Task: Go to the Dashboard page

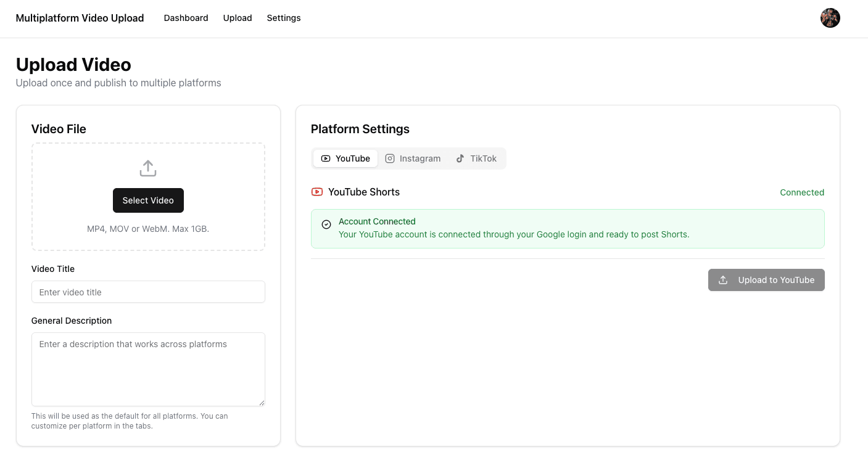Action: pos(186,18)
